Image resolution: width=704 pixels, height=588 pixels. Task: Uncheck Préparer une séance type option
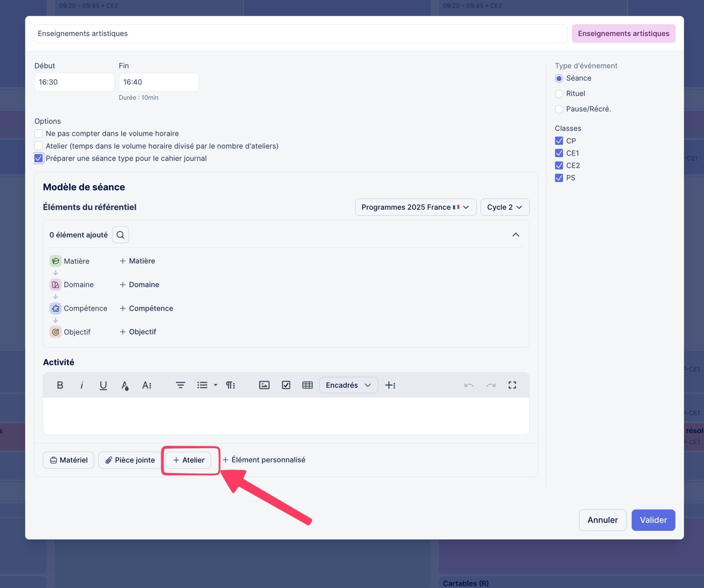click(x=38, y=158)
